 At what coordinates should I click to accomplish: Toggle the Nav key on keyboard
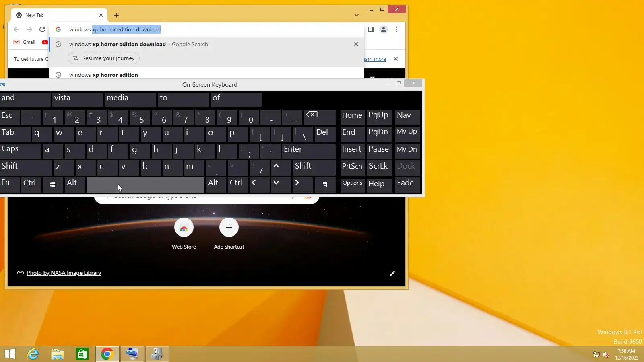click(x=407, y=117)
